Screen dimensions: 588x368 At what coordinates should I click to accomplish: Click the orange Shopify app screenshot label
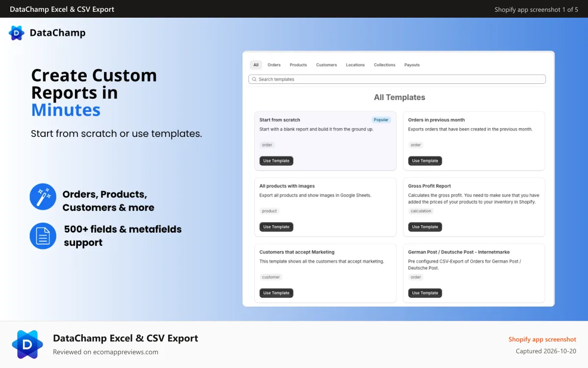point(542,339)
